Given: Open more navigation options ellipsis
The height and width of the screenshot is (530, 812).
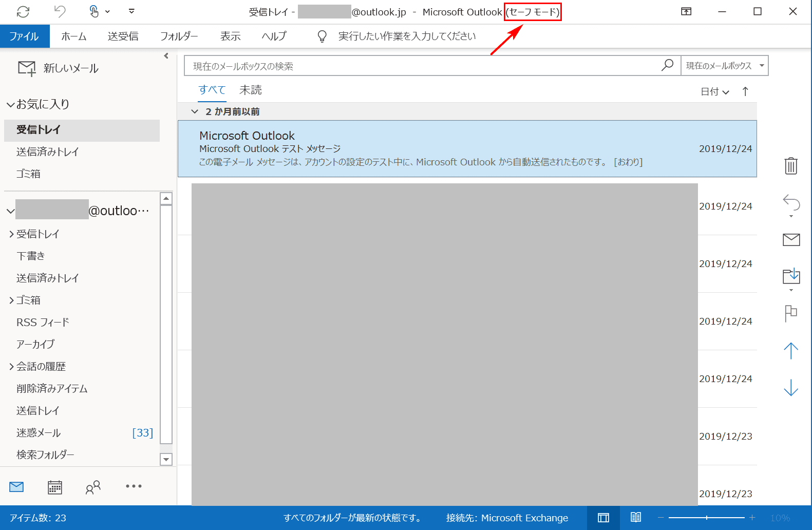Looking at the screenshot, I should pyautogui.click(x=134, y=486).
